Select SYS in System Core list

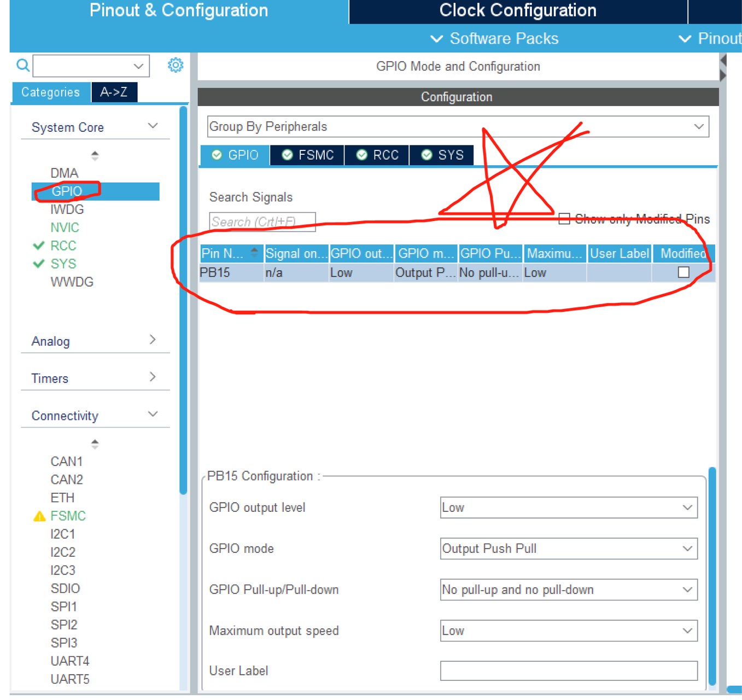[x=63, y=264]
